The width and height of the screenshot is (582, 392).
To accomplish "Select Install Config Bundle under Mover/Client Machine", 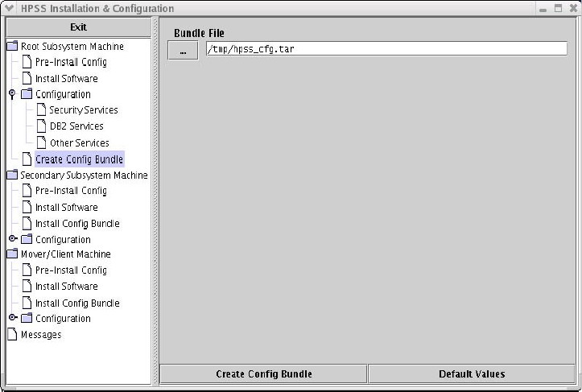I will coord(77,303).
